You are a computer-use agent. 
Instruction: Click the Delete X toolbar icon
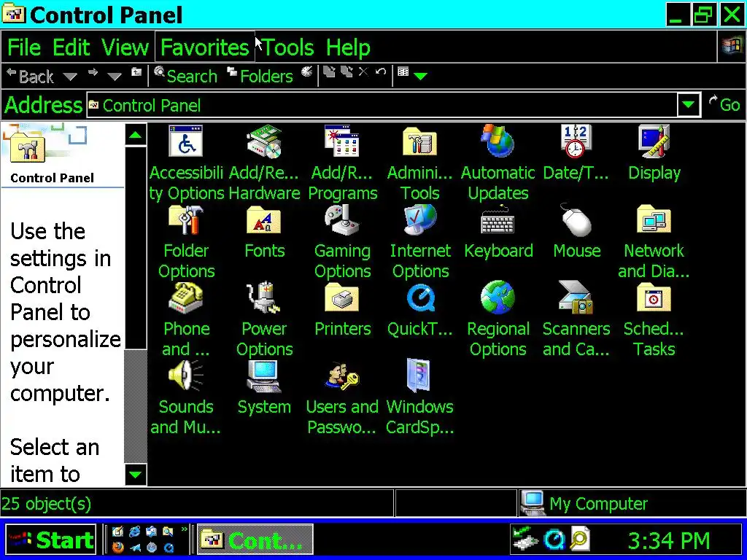click(x=363, y=72)
